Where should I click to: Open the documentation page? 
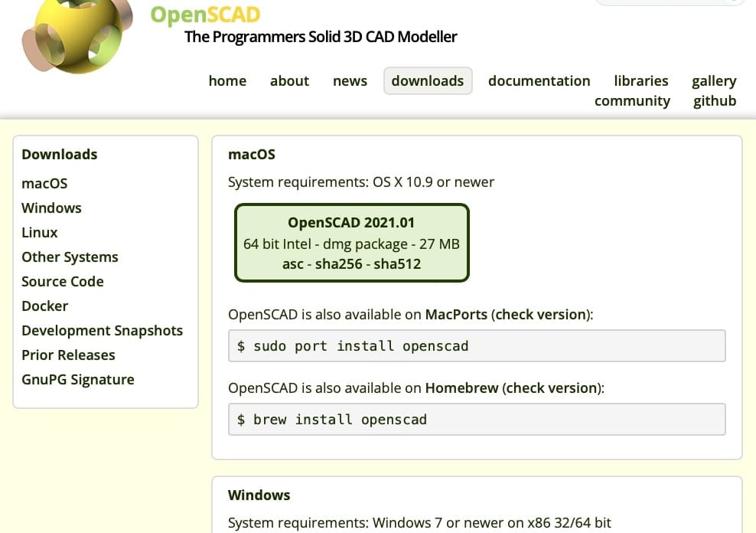[539, 81]
